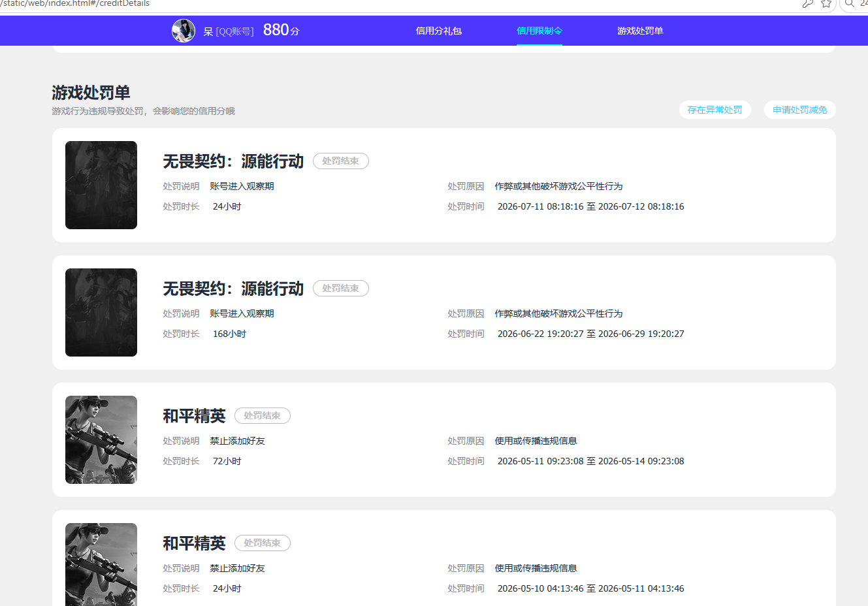Click the 申请处罚减免 button
This screenshot has width=868, height=606.
[x=800, y=110]
